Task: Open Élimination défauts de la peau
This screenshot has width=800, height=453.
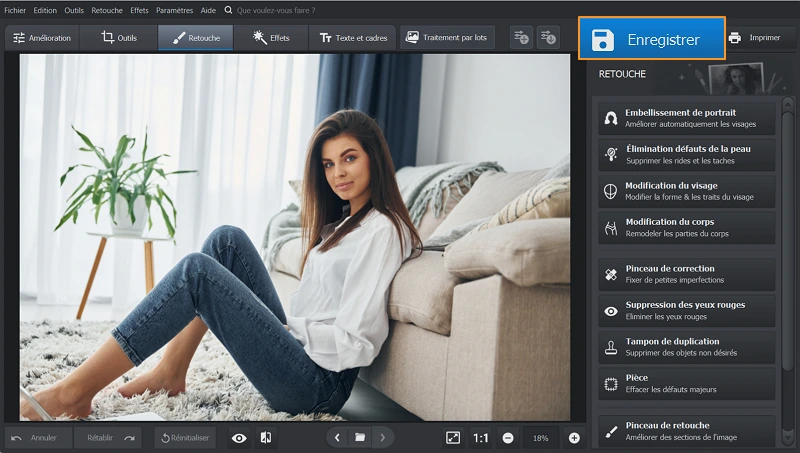Action: coord(686,154)
